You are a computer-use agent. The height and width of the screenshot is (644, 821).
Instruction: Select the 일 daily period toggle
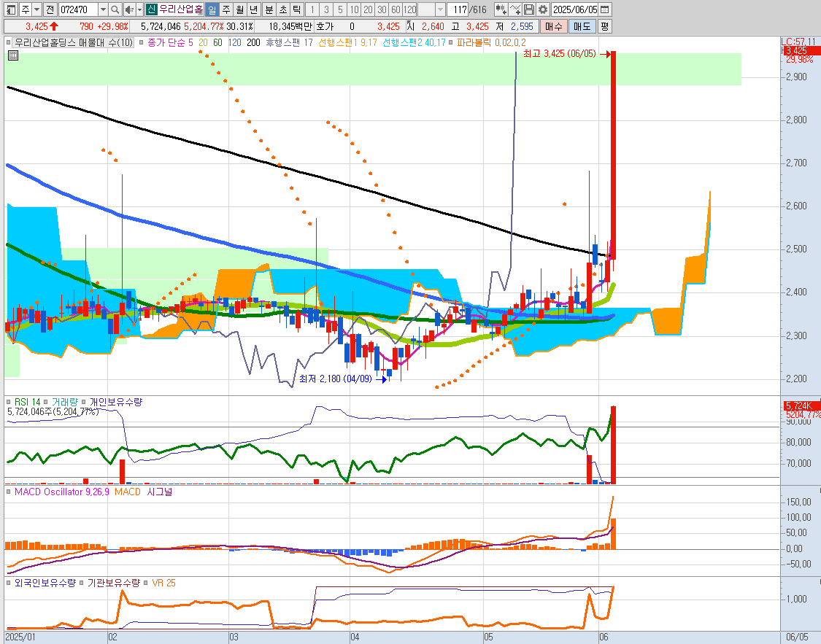pyautogui.click(x=212, y=9)
